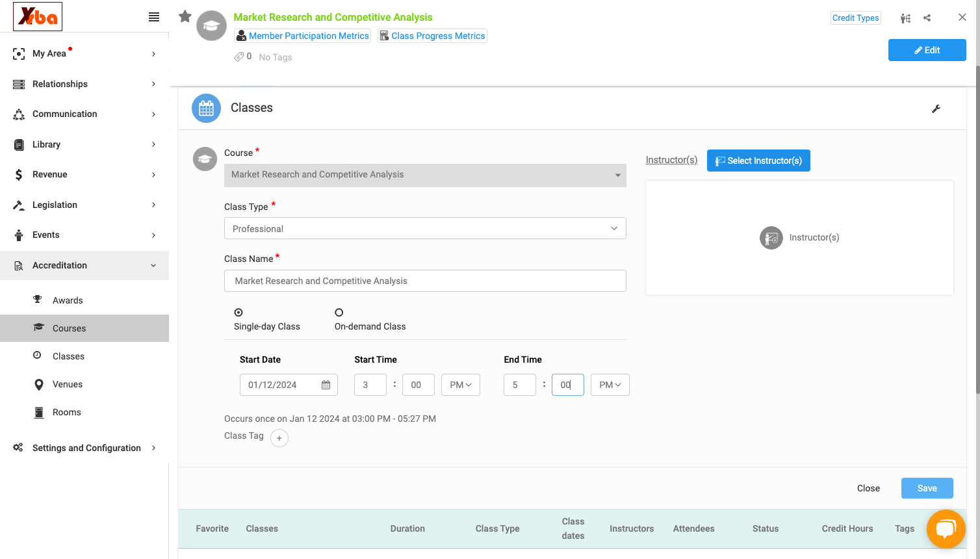Screen dimensions: 980x559
Task: Open the chat support bubble
Action: pos(946,529)
